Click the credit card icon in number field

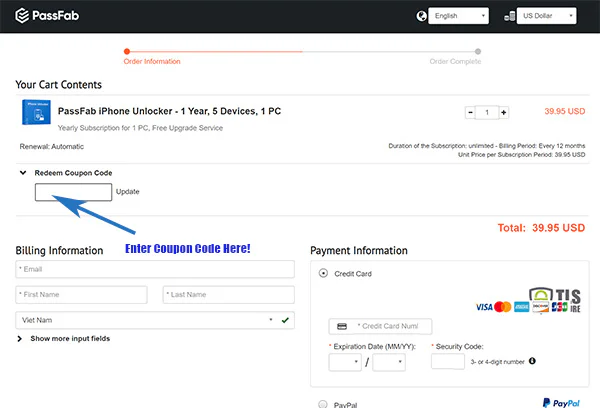point(342,326)
